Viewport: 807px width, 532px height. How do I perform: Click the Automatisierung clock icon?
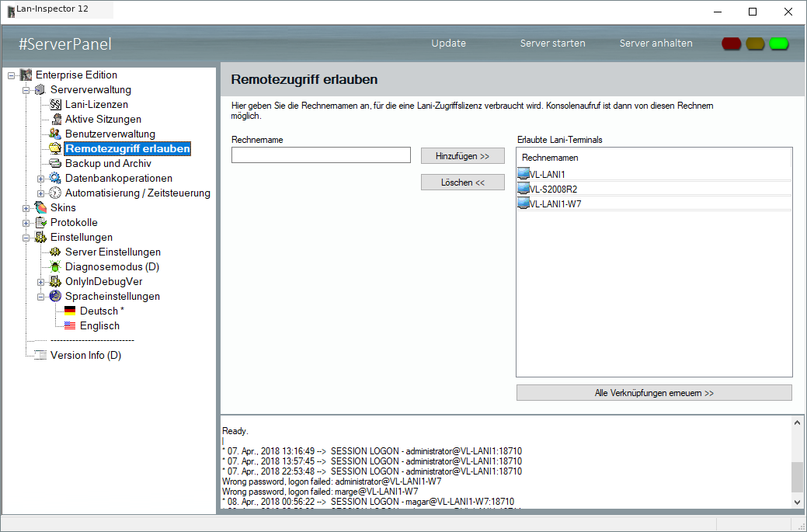(55, 193)
